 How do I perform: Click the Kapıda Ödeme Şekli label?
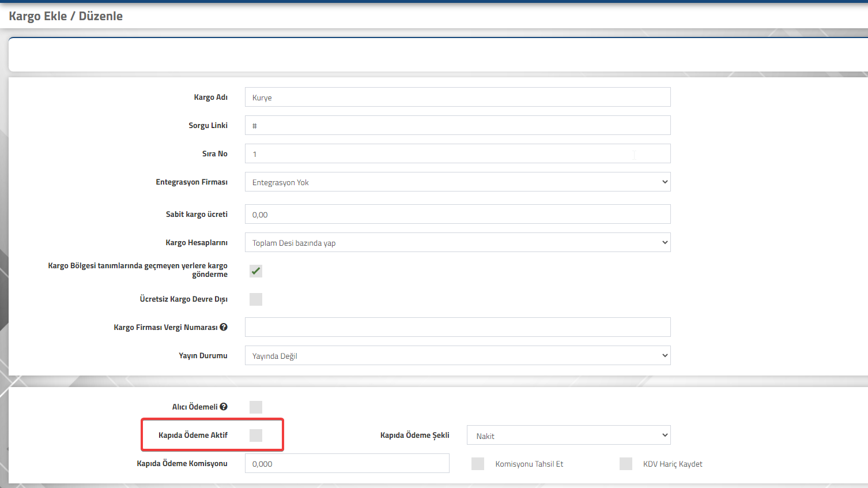pyautogui.click(x=415, y=435)
